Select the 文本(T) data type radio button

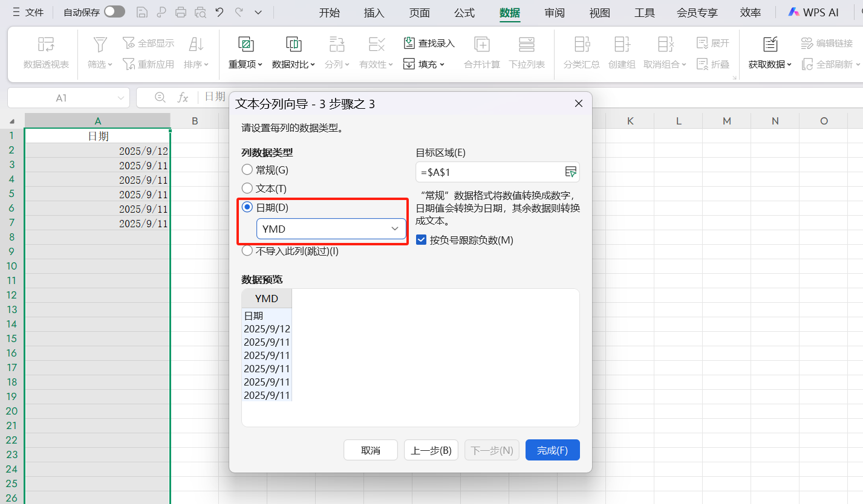247,188
